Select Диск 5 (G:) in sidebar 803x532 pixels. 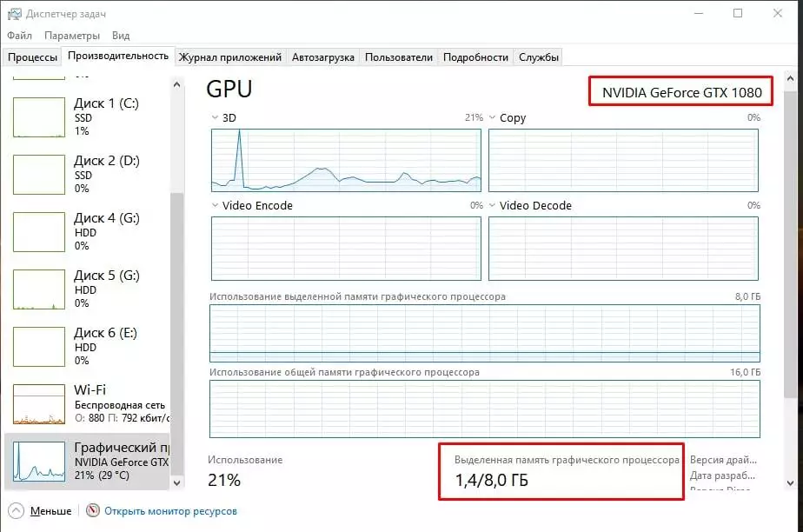[87, 289]
